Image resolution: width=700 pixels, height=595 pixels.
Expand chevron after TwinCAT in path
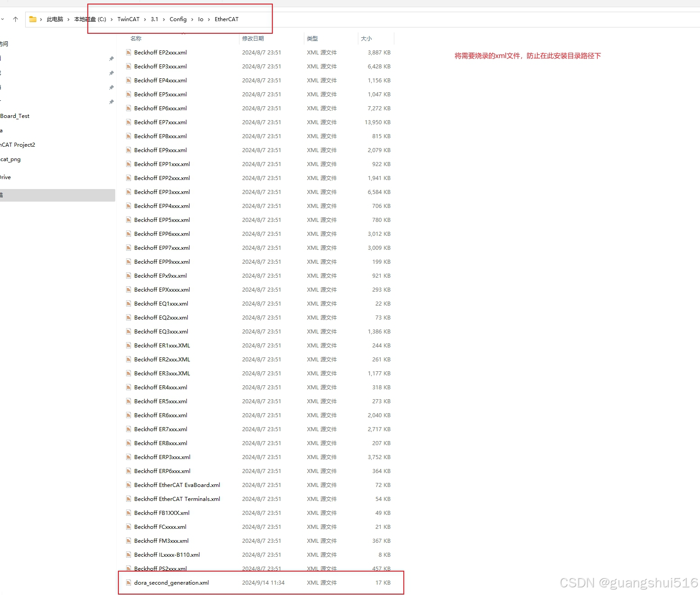tap(145, 19)
